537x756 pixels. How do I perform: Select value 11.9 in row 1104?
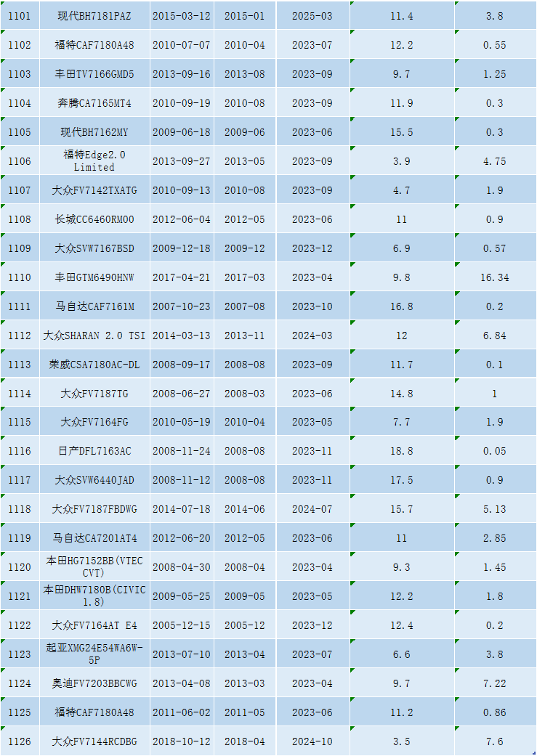point(402,102)
